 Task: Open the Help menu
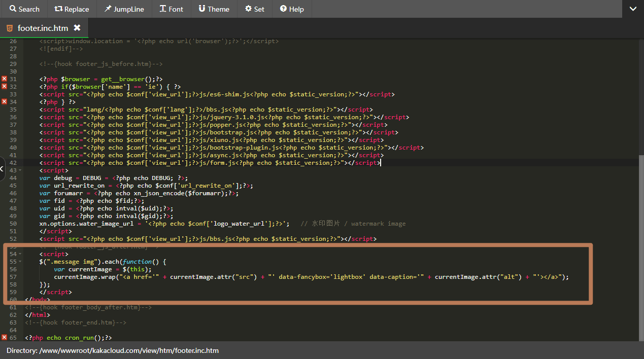tap(292, 9)
